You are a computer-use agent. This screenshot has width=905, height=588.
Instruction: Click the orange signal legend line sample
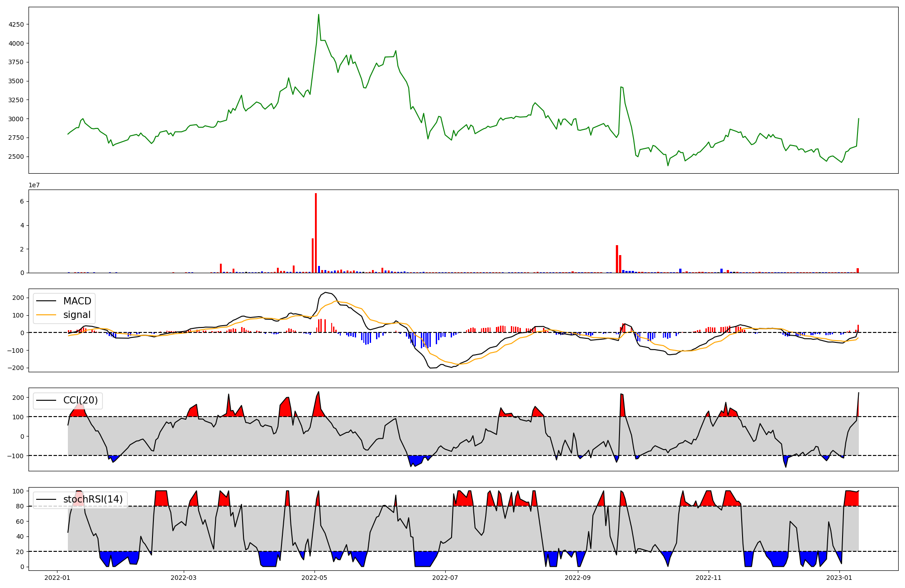point(46,315)
